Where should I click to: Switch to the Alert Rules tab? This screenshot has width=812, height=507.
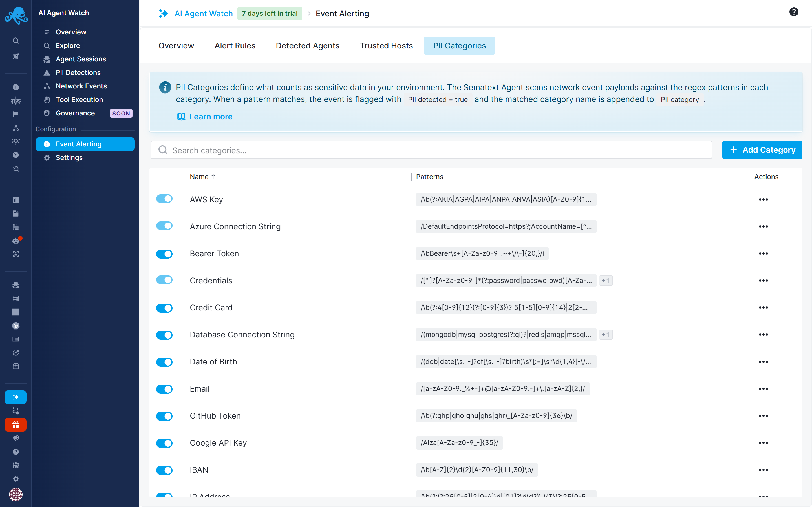235,46
